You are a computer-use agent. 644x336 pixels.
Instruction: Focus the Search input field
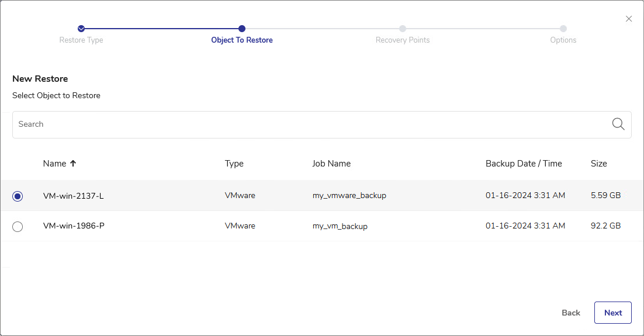coord(310,124)
